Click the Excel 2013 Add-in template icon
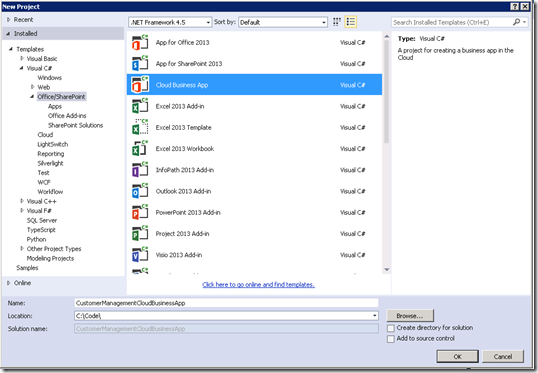Image resolution: width=538 pixels, height=373 pixels. 140,106
